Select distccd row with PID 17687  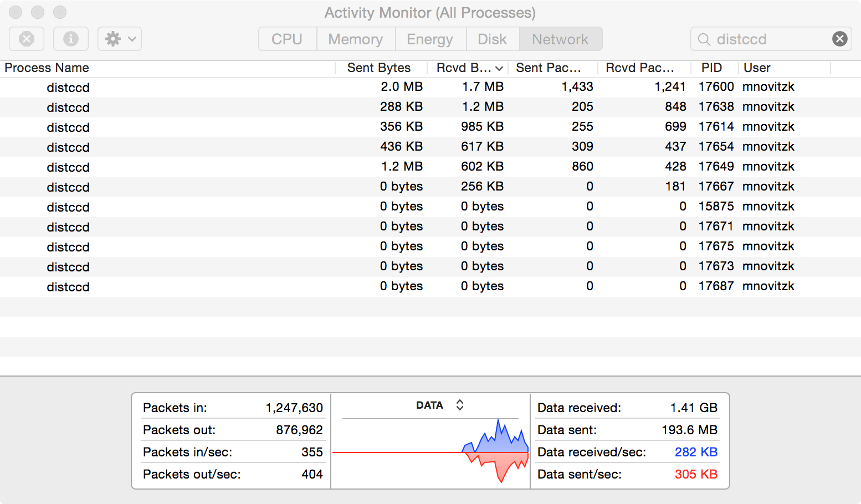coord(68,287)
